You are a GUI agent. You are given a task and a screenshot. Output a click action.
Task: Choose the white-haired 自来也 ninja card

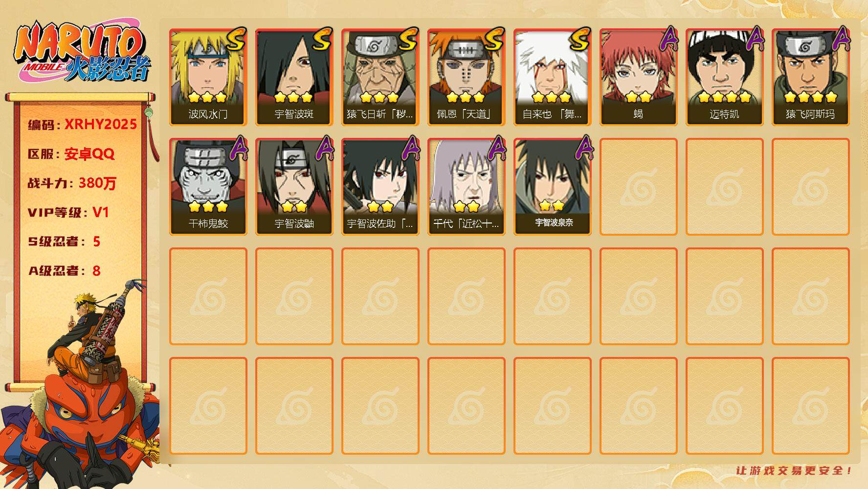(x=552, y=77)
